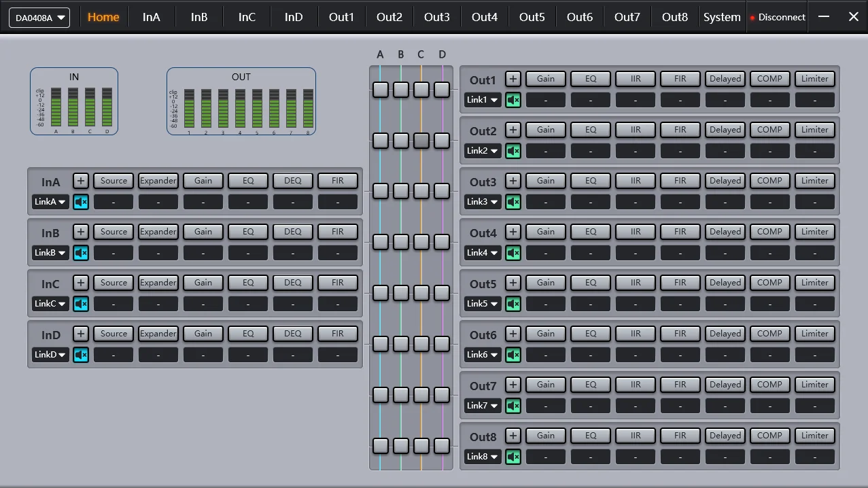Unmute the InC input channel
This screenshot has width=868, height=488.
[x=80, y=303]
